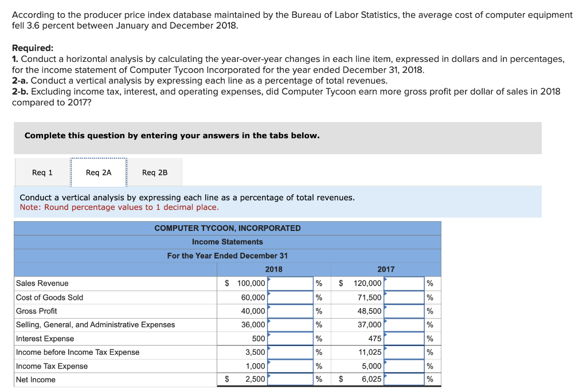This screenshot has height=392, width=587.
Task: Switch to the Req 2B tab
Action: point(154,172)
